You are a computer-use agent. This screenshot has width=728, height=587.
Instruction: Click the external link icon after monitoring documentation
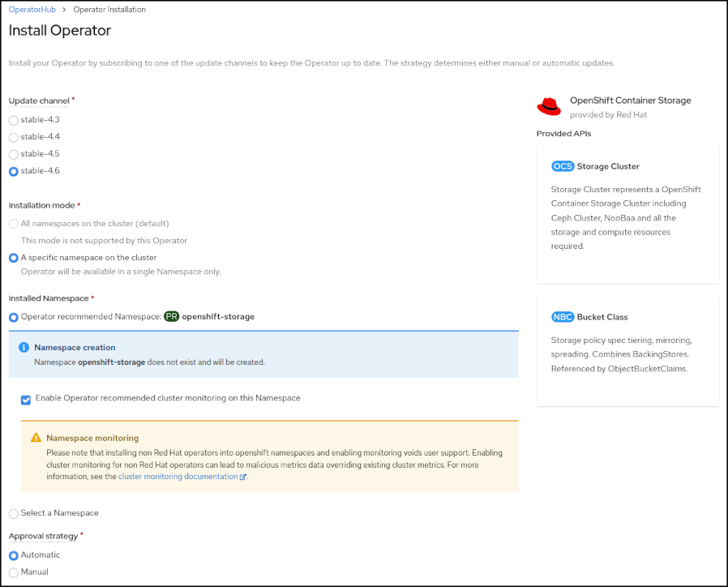pyautogui.click(x=243, y=478)
